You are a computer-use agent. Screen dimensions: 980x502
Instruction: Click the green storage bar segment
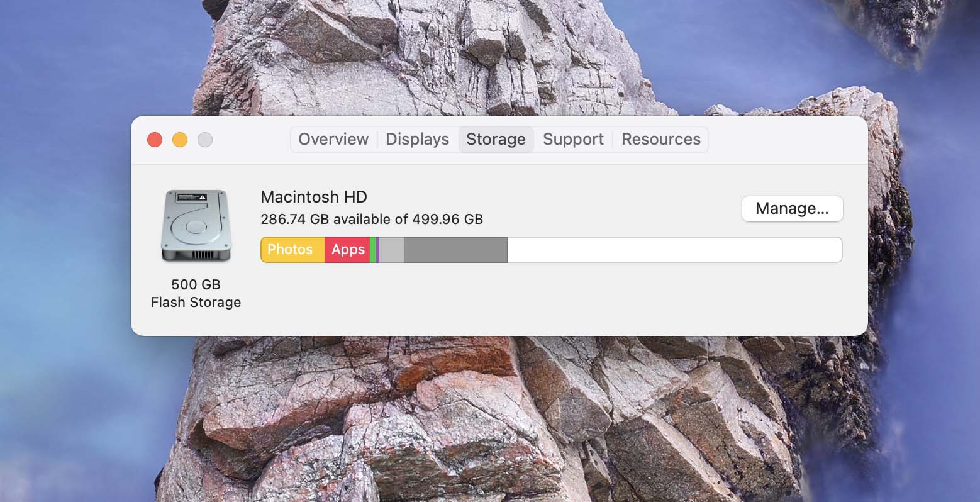point(373,250)
